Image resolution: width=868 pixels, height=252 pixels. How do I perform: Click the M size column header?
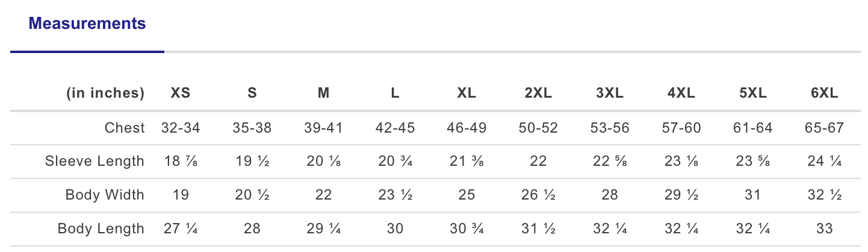tap(323, 93)
